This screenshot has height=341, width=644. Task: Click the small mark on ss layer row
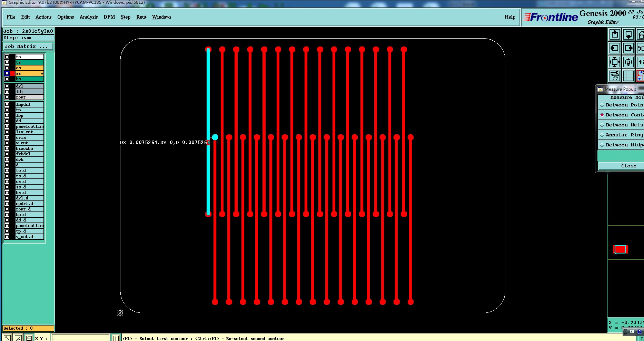(x=42, y=73)
